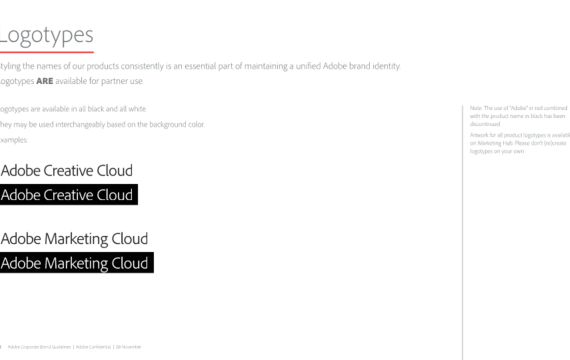The height and width of the screenshot is (360, 570).
Task: Click the '08 November' footer date
Action: pos(128,347)
